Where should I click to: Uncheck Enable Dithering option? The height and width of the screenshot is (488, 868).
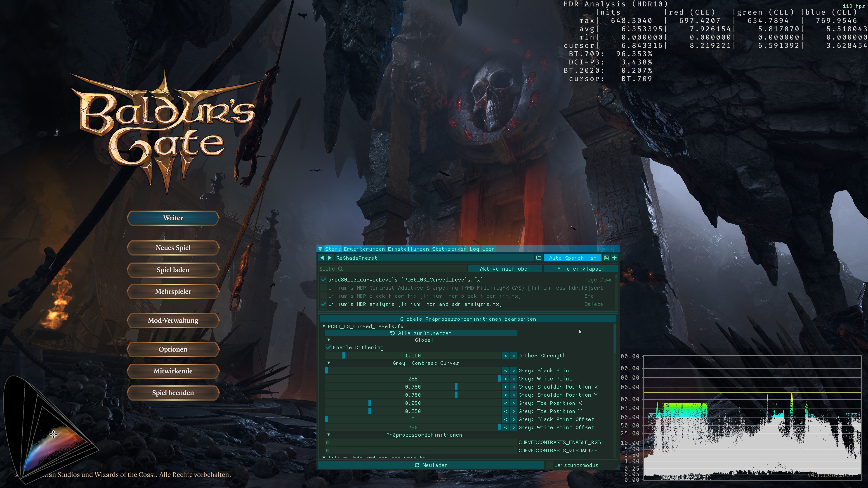(328, 347)
